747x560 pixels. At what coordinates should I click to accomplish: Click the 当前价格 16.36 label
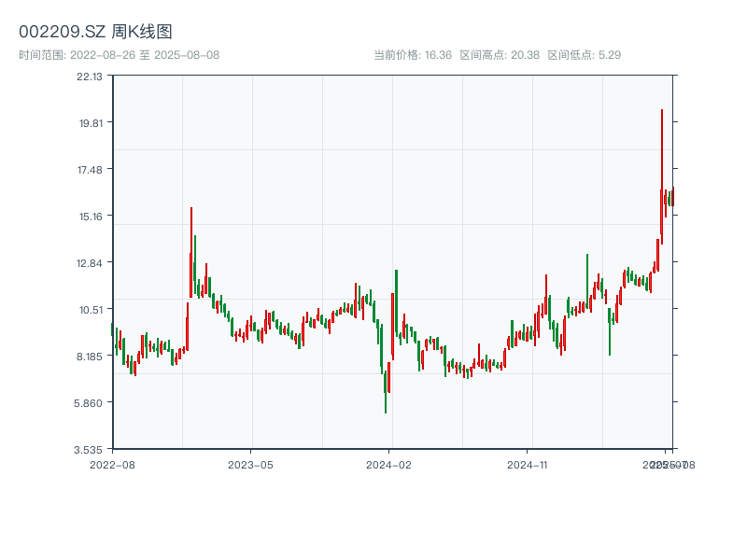pyautogui.click(x=413, y=55)
